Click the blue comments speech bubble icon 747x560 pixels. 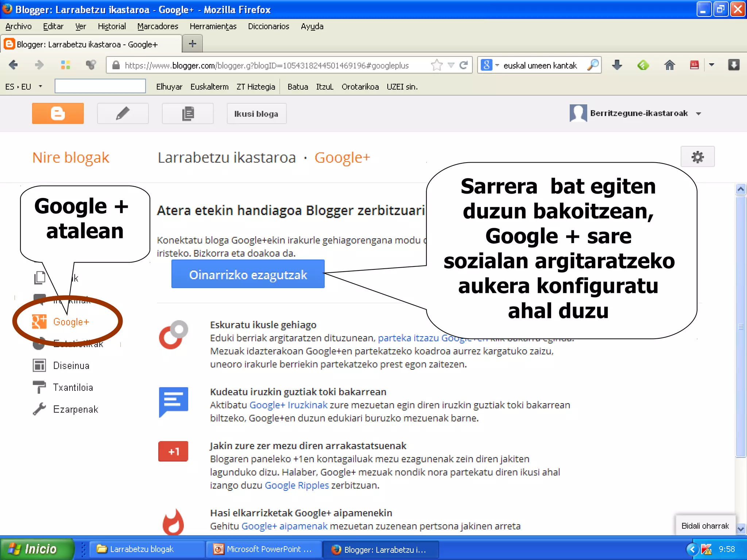(x=173, y=402)
